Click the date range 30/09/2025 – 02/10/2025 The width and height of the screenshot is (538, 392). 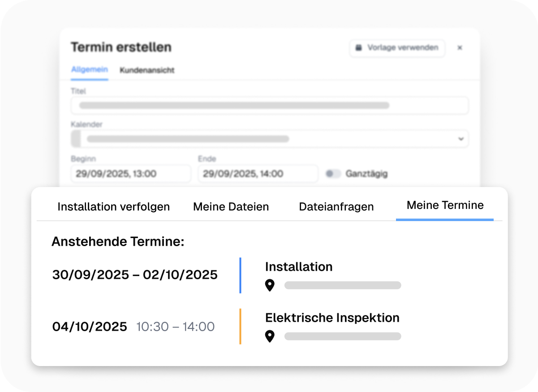tap(135, 275)
